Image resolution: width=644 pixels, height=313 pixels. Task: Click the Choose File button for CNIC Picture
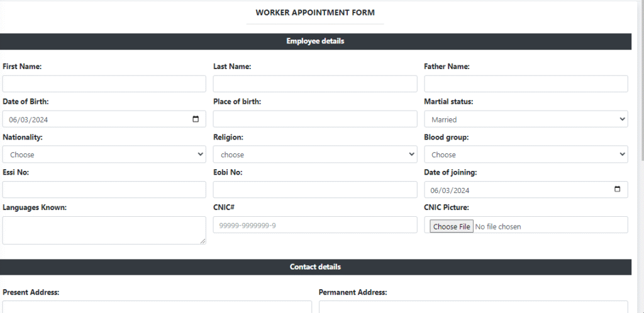452,226
